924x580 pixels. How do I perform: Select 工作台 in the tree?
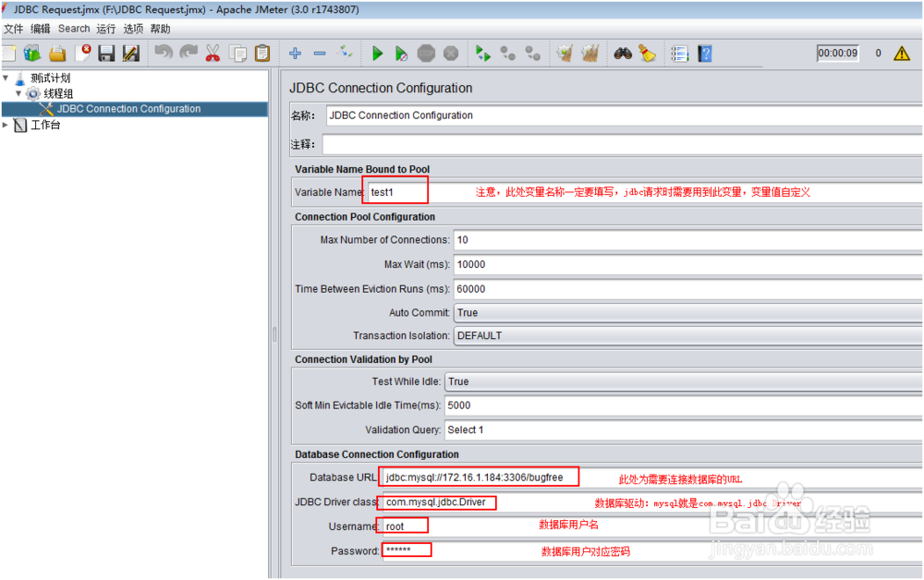[x=45, y=125]
